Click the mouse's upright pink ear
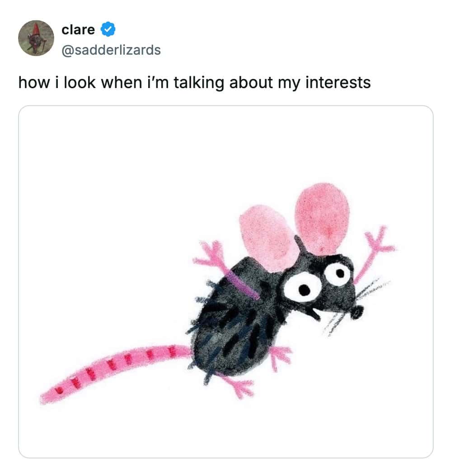450x476 pixels. tap(322, 217)
